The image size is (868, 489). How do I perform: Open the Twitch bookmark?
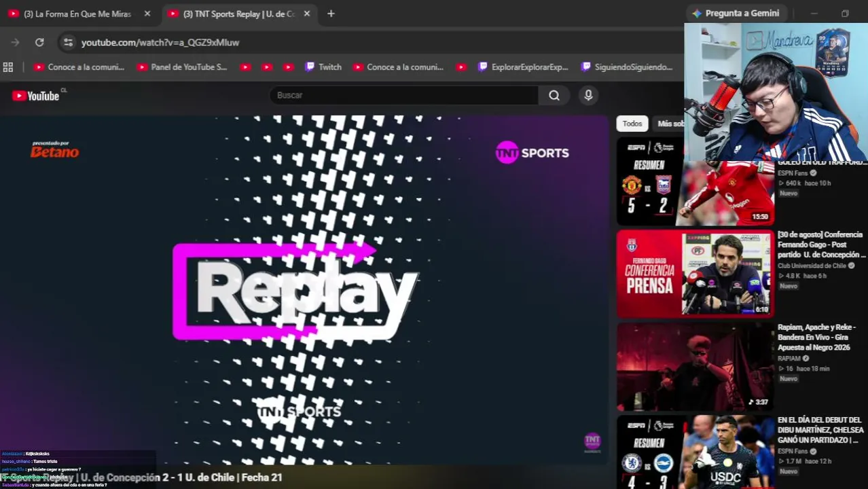[x=323, y=67]
